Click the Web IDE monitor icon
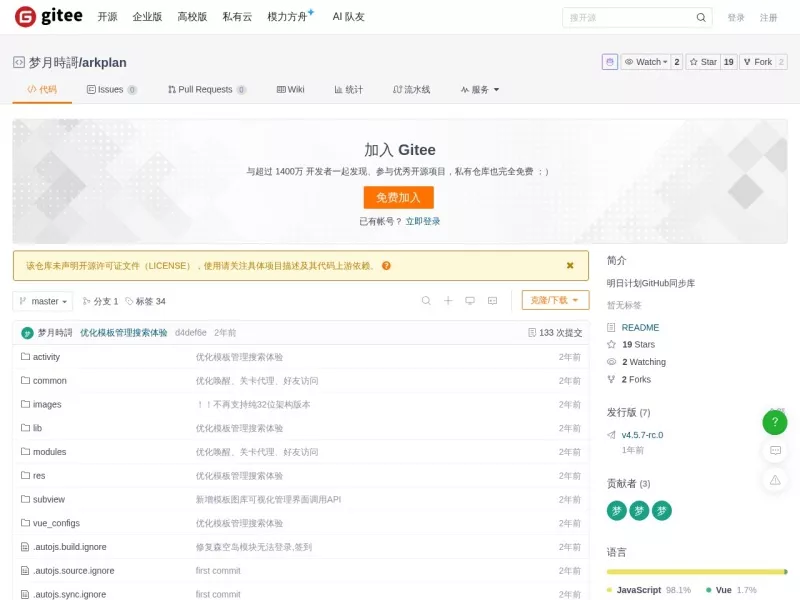Viewport: 800px width, 600px height. tap(470, 301)
